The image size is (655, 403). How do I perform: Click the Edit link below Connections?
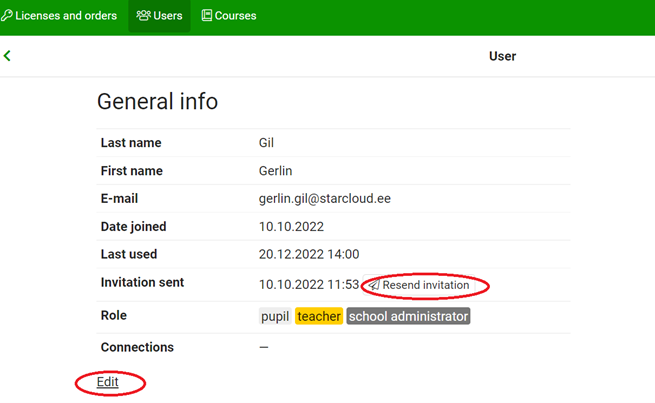click(107, 382)
